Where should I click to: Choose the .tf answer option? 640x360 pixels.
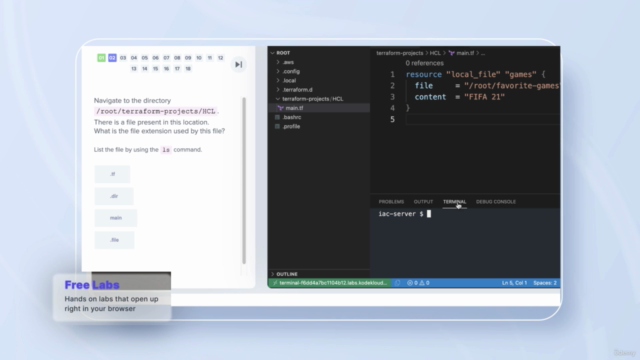[112, 174]
